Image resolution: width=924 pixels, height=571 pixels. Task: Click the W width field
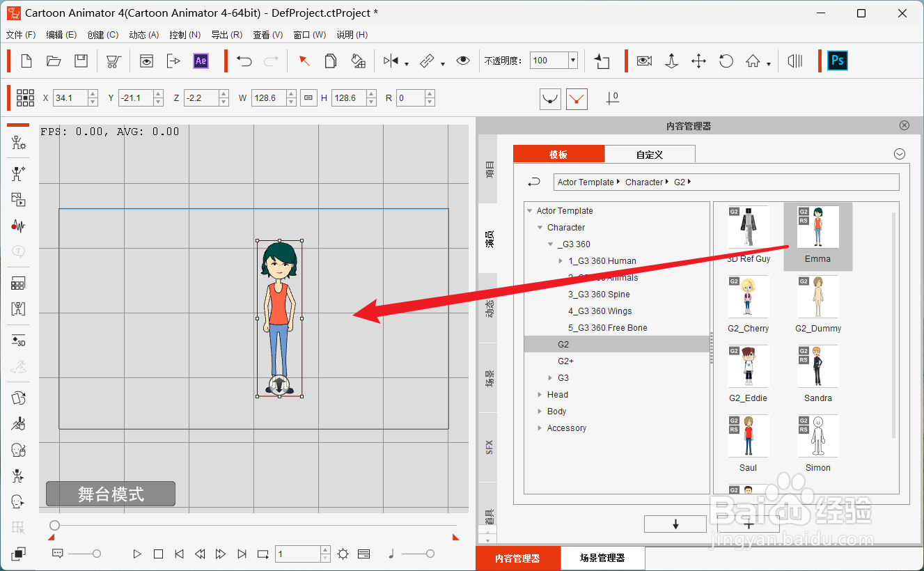tap(267, 98)
